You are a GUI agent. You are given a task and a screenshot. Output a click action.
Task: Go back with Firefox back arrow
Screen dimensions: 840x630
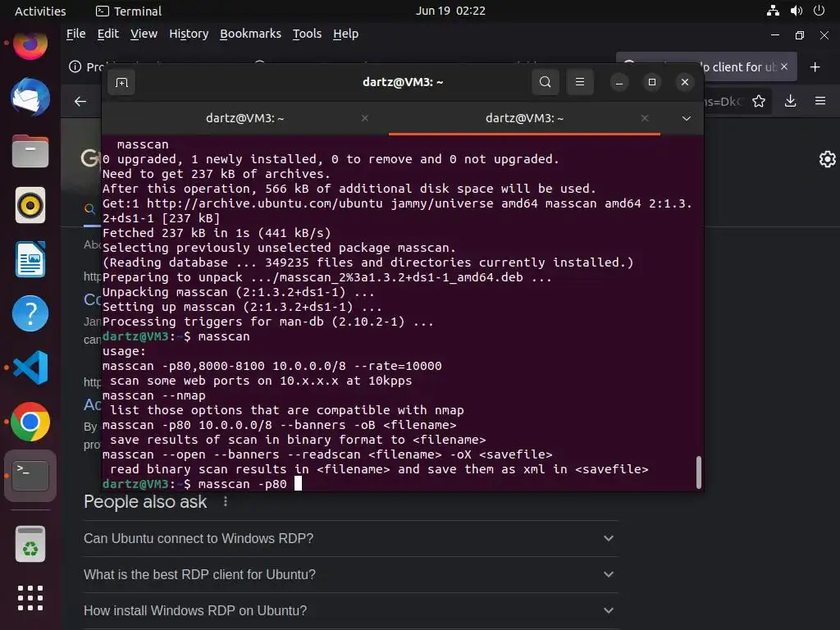click(x=80, y=101)
